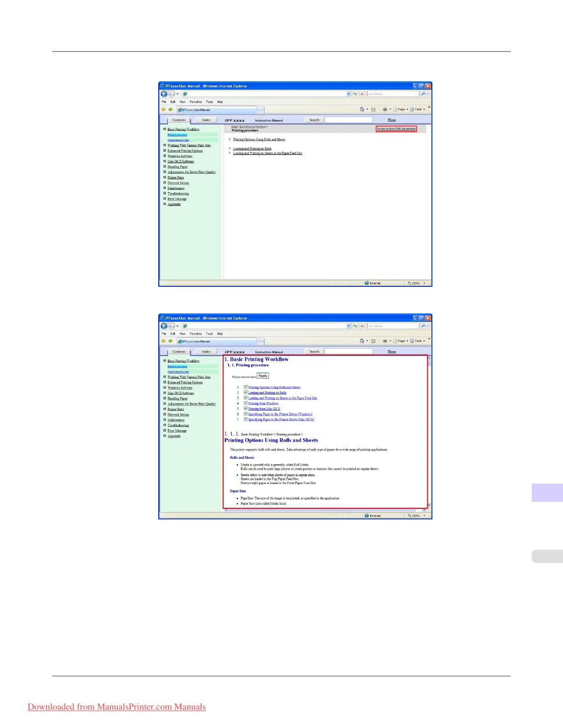563x728 pixels.
Task: Click the Forward arrow in the upper browser window
Action: point(172,94)
